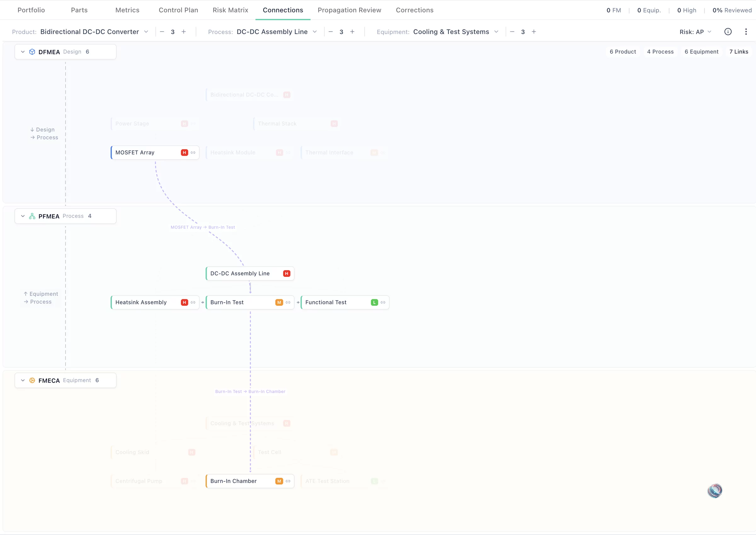Open the Product dropdown selector

(94, 32)
